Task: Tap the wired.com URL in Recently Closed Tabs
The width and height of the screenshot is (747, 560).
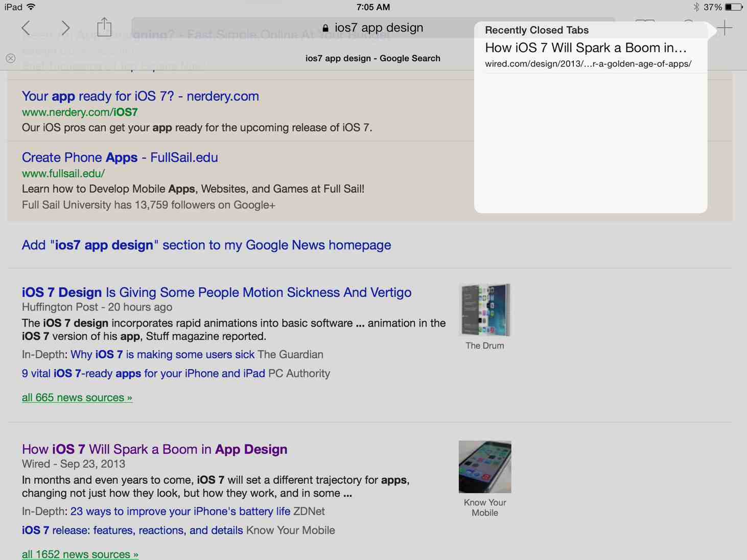Action: click(x=588, y=64)
